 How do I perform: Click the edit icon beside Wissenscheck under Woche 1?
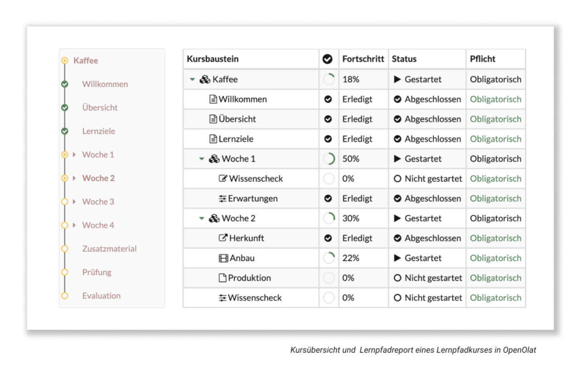[223, 178]
